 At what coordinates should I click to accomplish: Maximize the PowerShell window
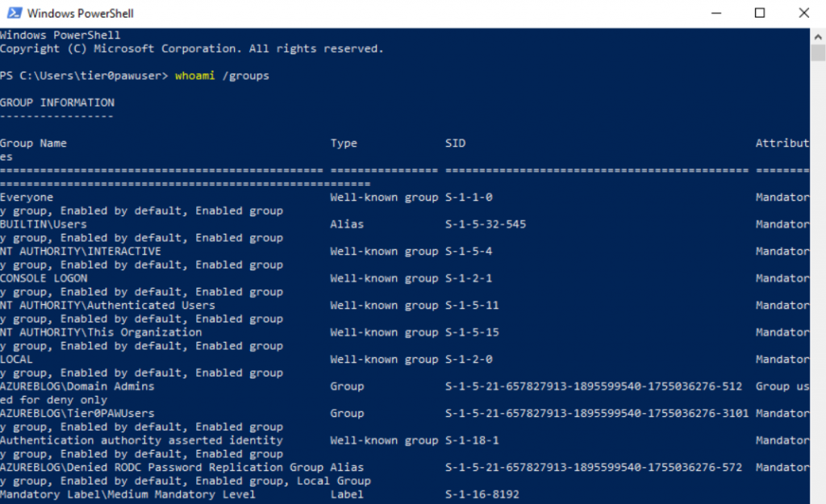(758, 12)
